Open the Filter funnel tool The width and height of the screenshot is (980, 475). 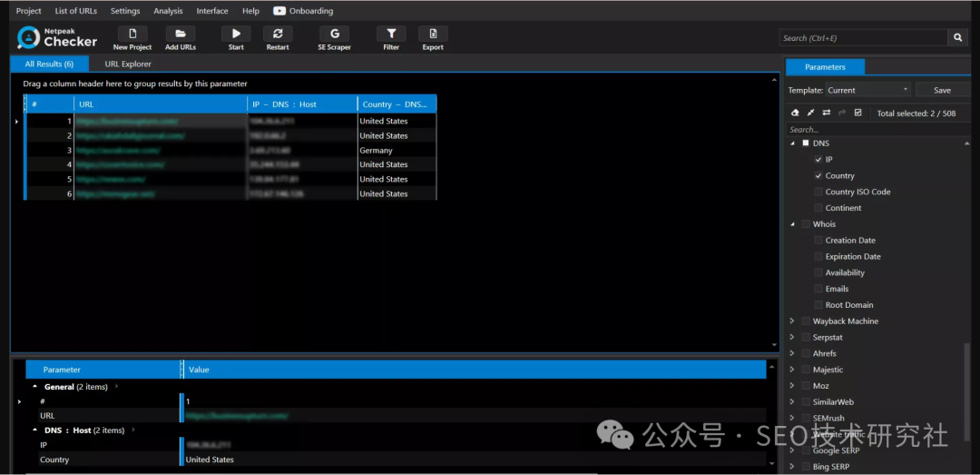pos(391,35)
